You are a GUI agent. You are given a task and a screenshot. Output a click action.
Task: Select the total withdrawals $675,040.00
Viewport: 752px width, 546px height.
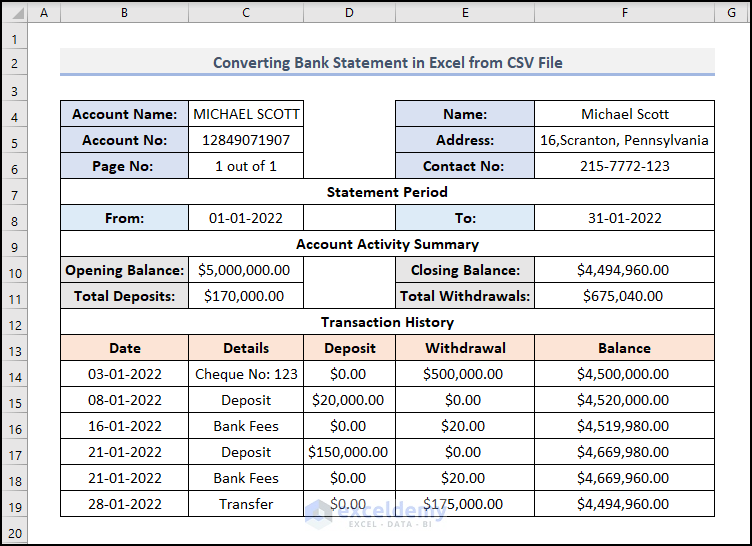pyautogui.click(x=624, y=296)
